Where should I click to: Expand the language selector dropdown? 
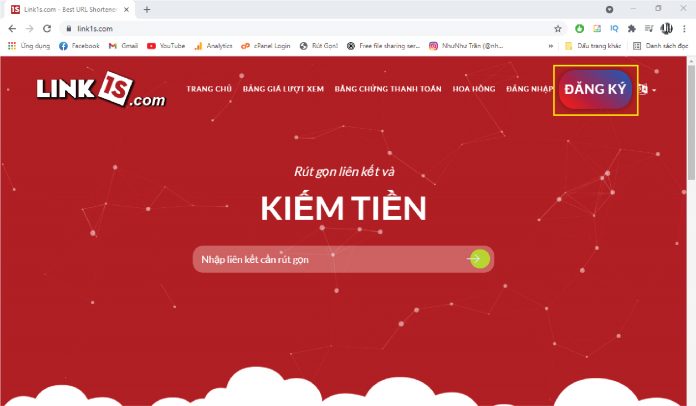[648, 90]
